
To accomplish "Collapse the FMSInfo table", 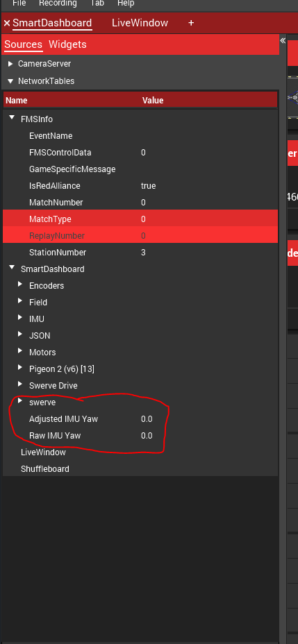I will click(x=12, y=118).
